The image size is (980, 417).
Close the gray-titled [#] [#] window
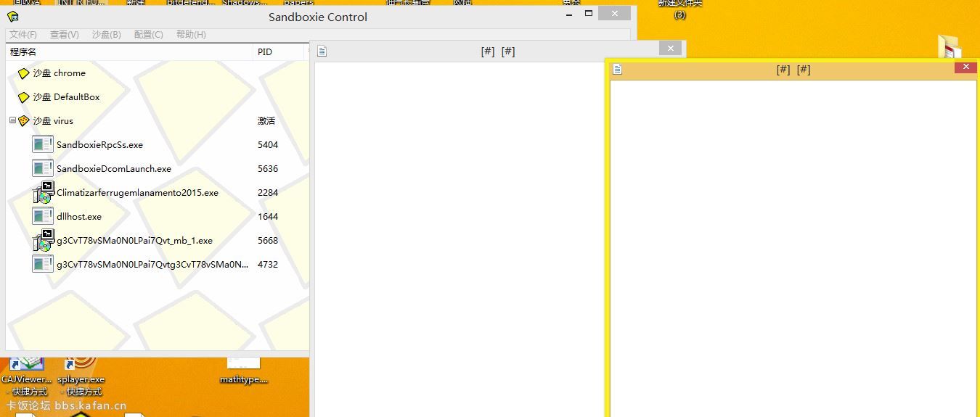671,48
